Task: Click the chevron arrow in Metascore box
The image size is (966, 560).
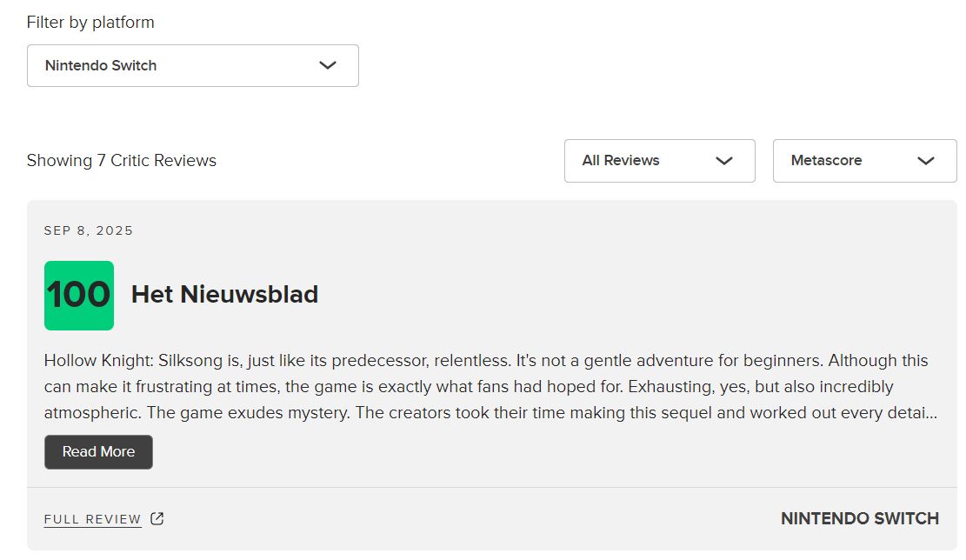Action: click(x=926, y=161)
